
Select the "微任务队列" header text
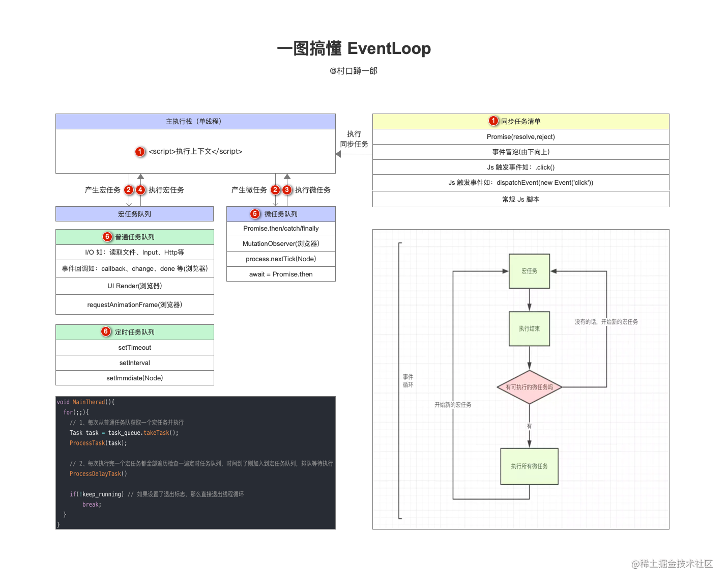tap(281, 214)
